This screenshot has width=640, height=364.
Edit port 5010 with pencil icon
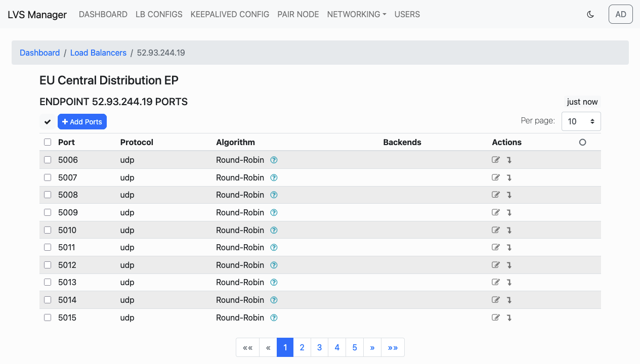tap(496, 230)
